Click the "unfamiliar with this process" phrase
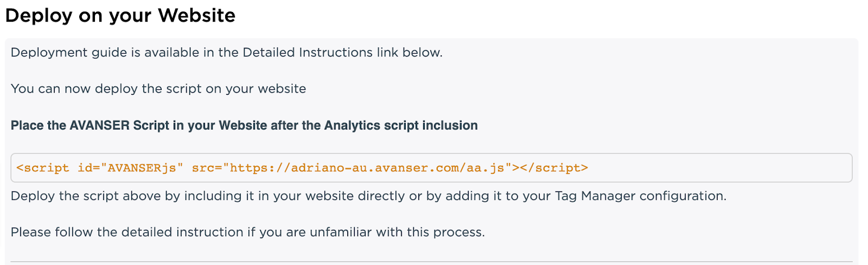The width and height of the screenshot is (868, 265). click(397, 232)
